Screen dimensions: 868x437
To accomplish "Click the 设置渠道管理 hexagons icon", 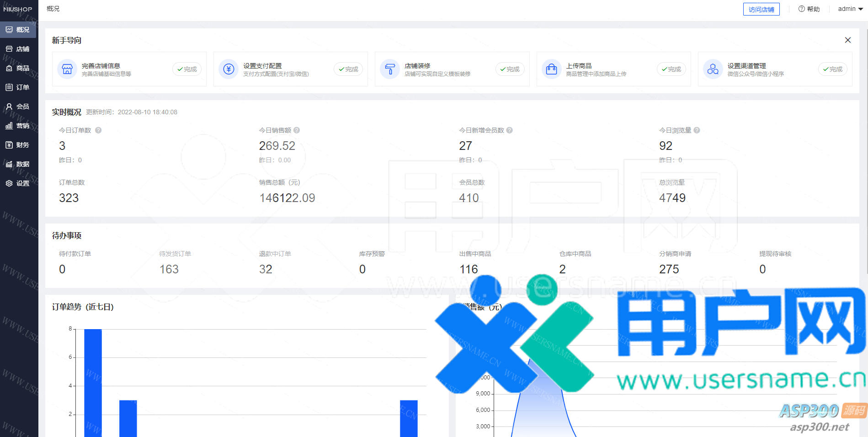I will click(x=713, y=69).
